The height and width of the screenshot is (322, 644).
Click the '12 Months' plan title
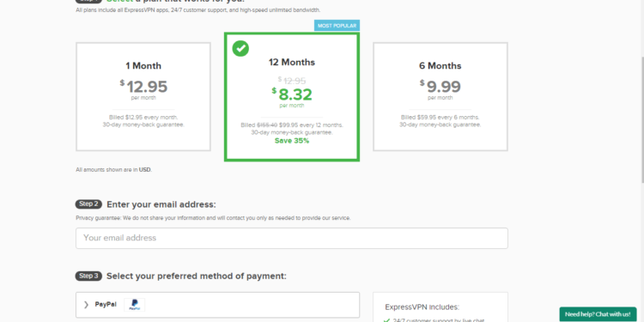292,63
